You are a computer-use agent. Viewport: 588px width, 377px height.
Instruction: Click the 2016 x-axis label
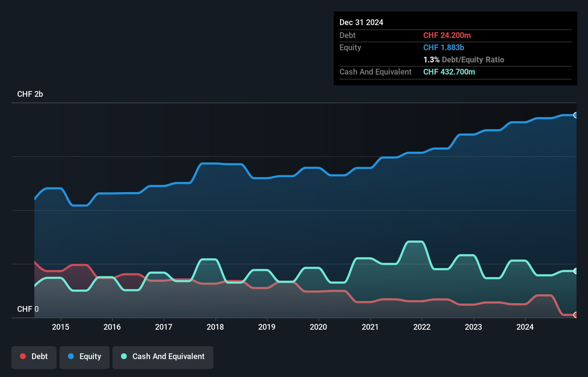point(112,327)
